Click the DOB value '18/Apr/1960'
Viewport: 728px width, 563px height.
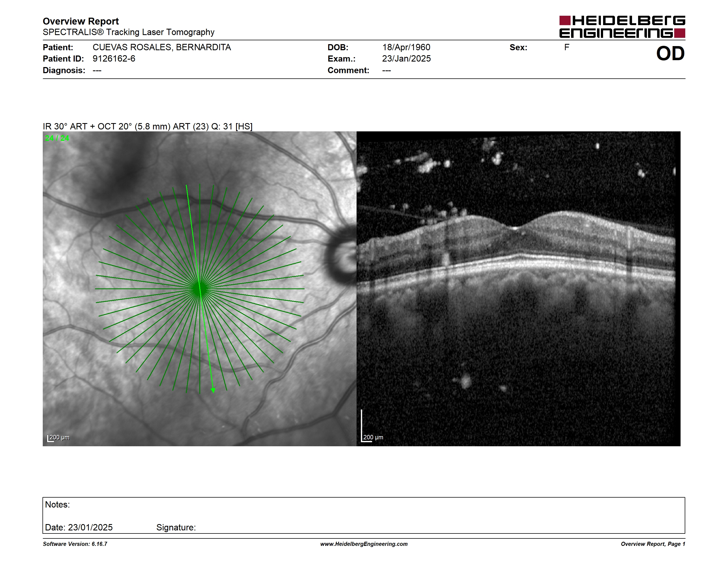pyautogui.click(x=406, y=47)
